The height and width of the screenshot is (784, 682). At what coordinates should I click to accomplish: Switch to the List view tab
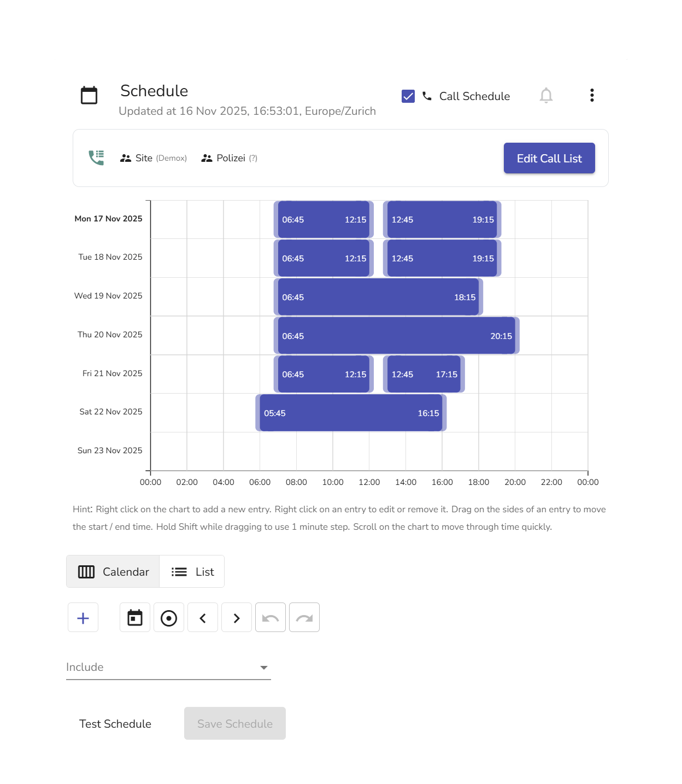click(x=192, y=572)
